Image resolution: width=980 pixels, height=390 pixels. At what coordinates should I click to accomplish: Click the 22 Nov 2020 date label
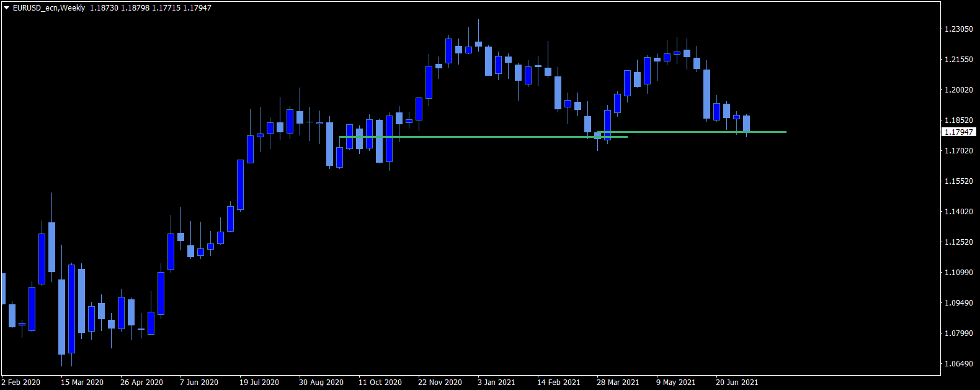point(440,383)
